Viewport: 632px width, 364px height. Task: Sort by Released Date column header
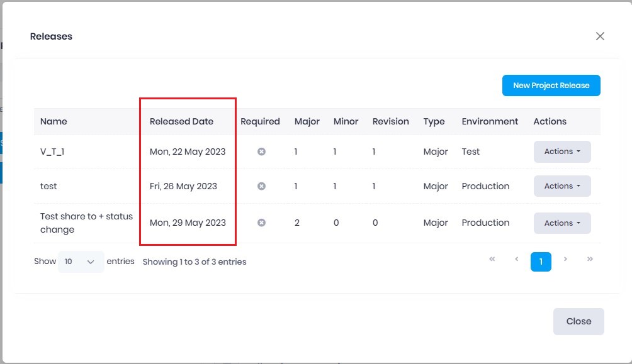point(181,121)
